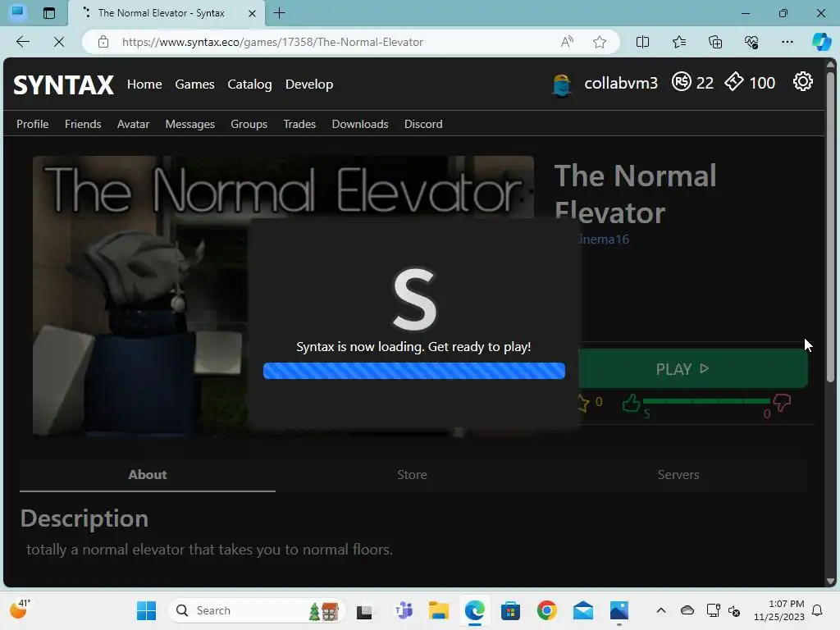
Task: Open Edge Settings and more menu
Action: 787,42
